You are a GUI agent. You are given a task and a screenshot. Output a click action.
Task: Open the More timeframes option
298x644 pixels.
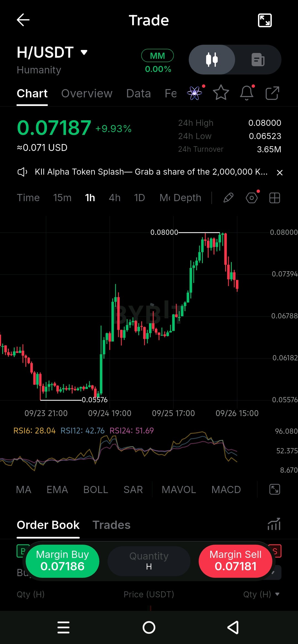(165, 198)
